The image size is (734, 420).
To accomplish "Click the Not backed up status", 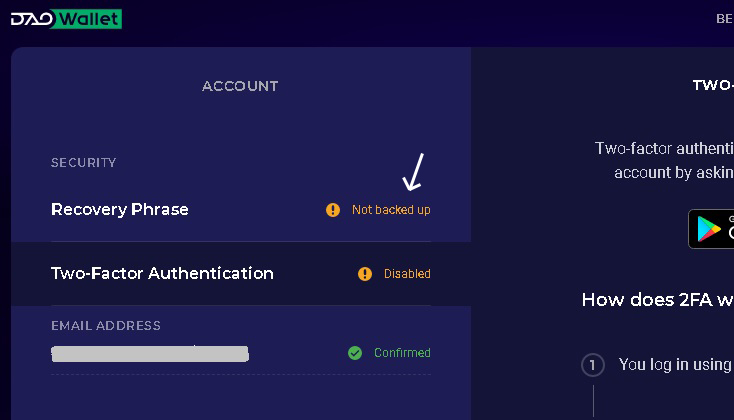I will coord(391,210).
